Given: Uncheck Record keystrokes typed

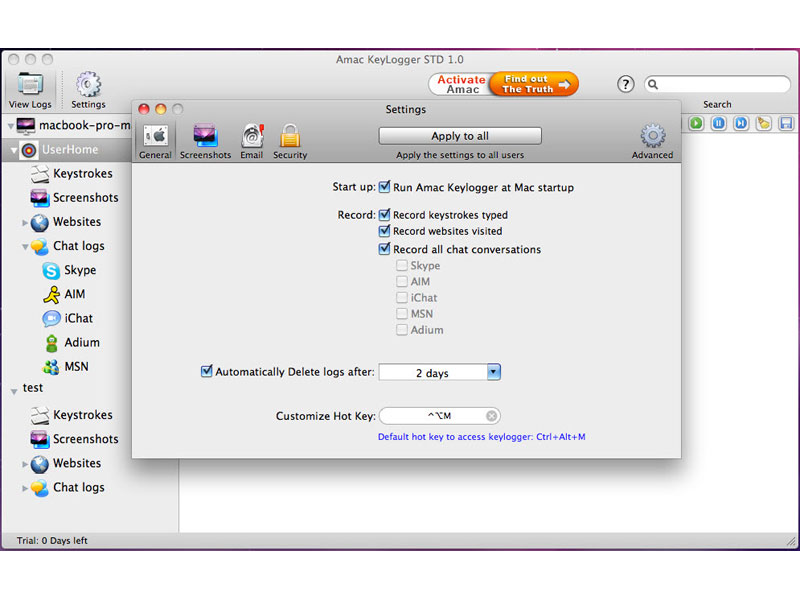Looking at the screenshot, I should (x=385, y=215).
